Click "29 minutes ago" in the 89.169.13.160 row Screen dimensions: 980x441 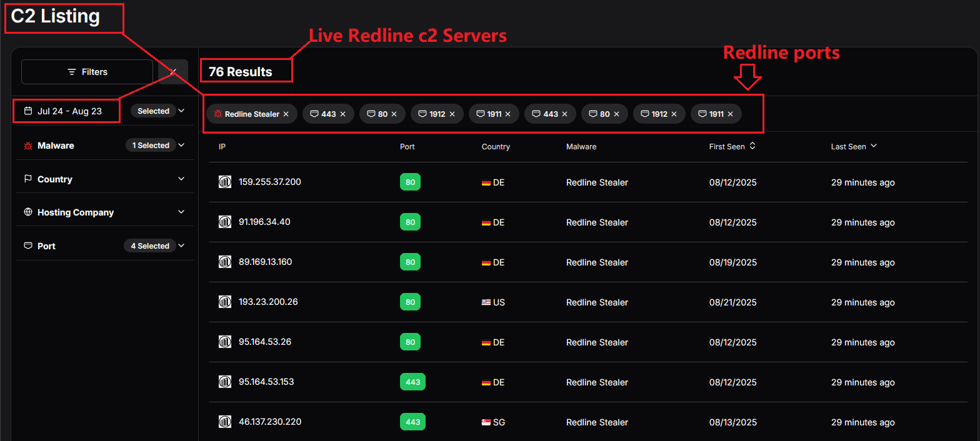(862, 263)
